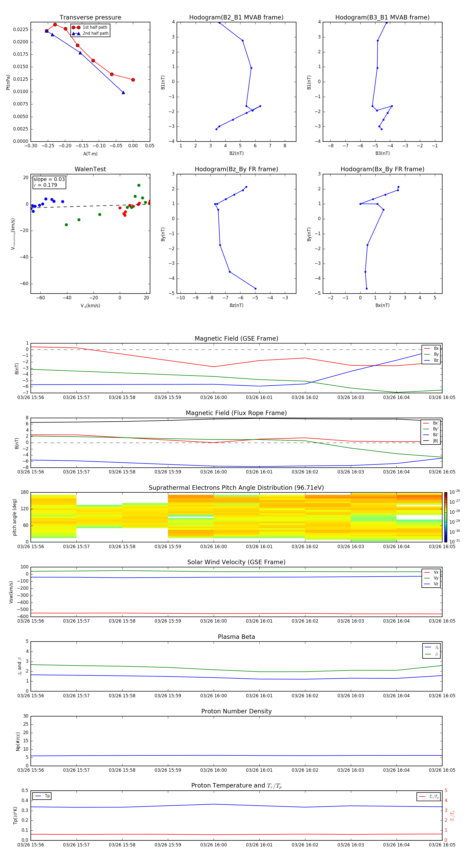Click the lowest point of the Bz_By hodogram

click(x=255, y=289)
